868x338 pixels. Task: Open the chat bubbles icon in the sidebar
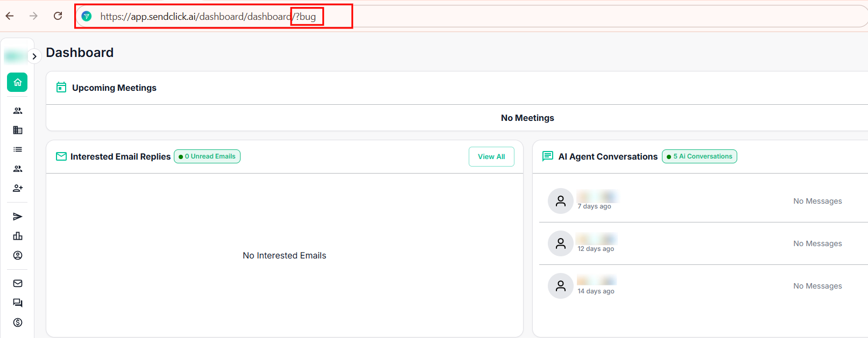point(18,303)
